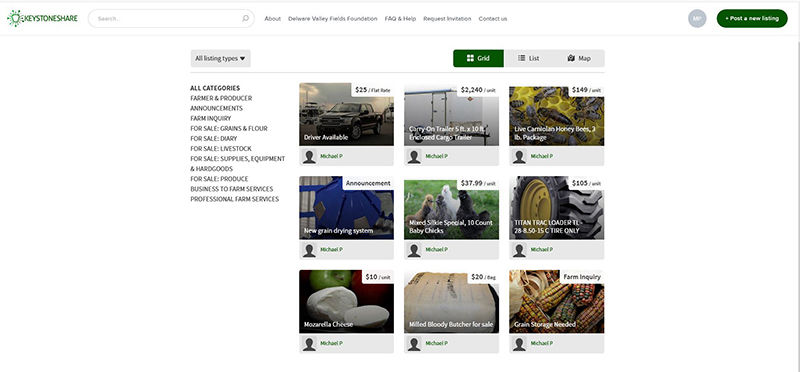Click Michael P under Mozarella Cheese
Image resolution: width=800 pixels, height=372 pixels.
tap(331, 343)
